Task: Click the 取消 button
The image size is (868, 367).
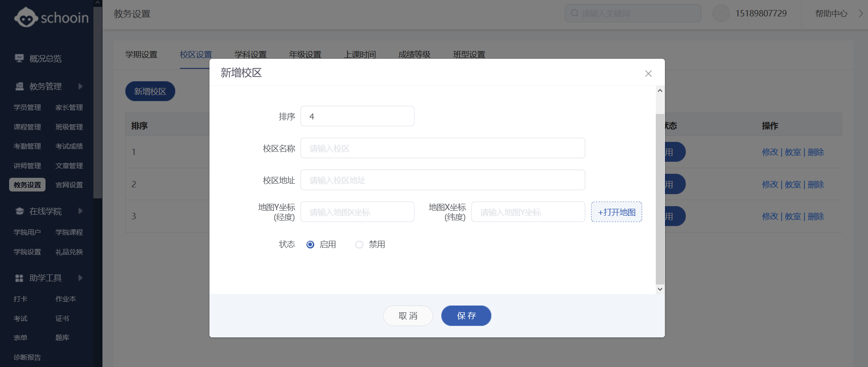Action: 408,315
